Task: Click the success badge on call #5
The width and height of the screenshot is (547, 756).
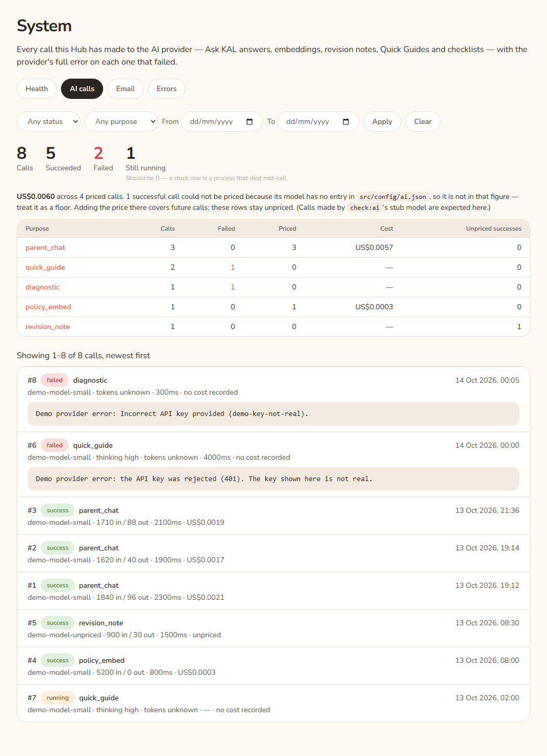Action: tap(58, 623)
